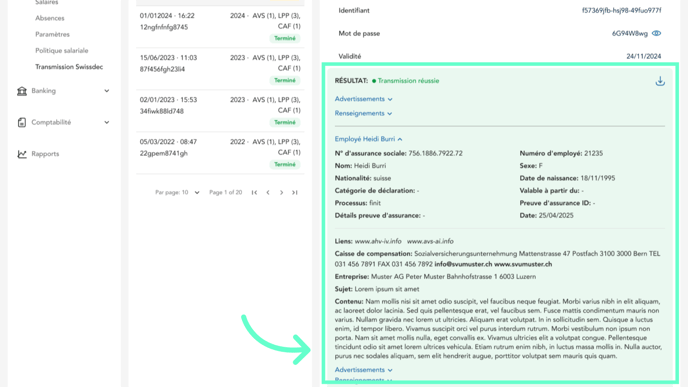Click the Transmission réussie status
This screenshot has height=387, width=688.
click(x=408, y=81)
